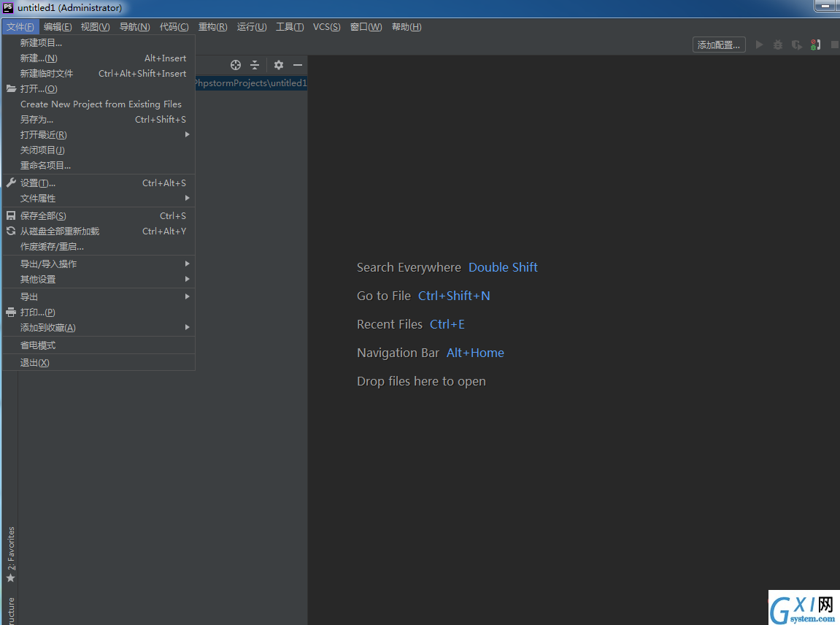Click the run with coverage shield icon
Viewport: 840px width, 625px height.
[x=797, y=45]
